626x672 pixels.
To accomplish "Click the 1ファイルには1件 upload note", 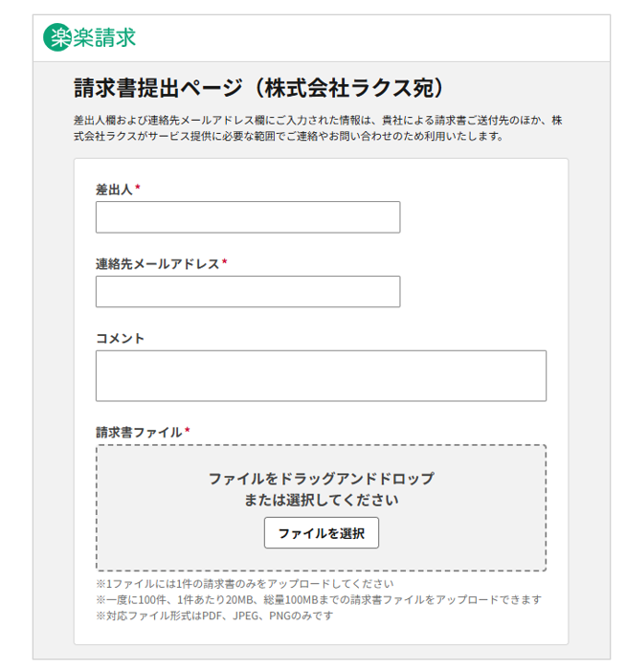I will point(244,584).
